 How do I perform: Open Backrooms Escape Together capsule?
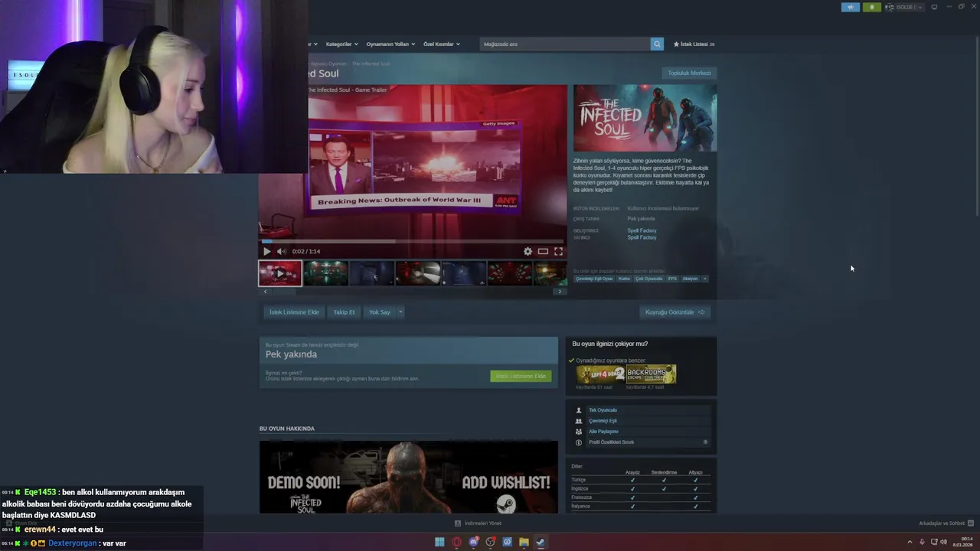[651, 374]
